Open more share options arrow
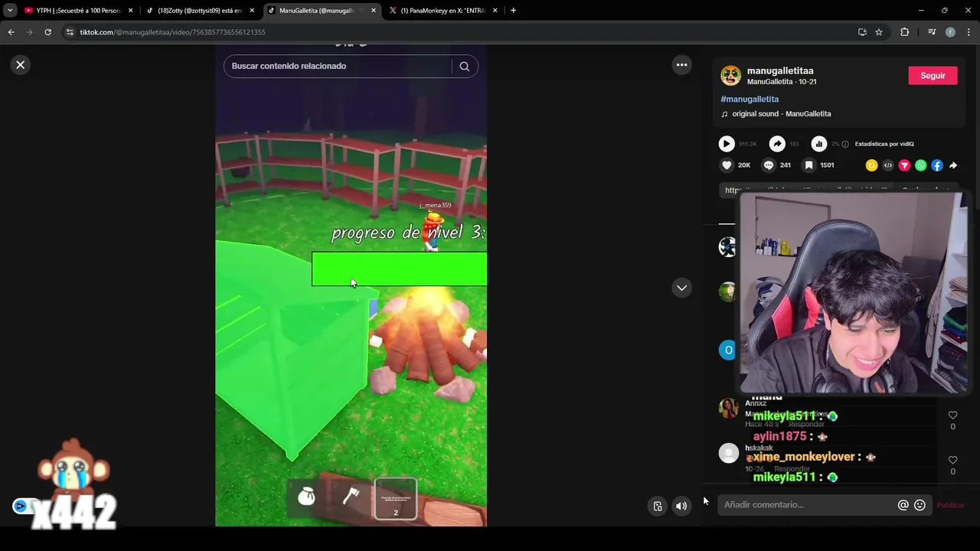This screenshot has width=980, height=551. [953, 165]
